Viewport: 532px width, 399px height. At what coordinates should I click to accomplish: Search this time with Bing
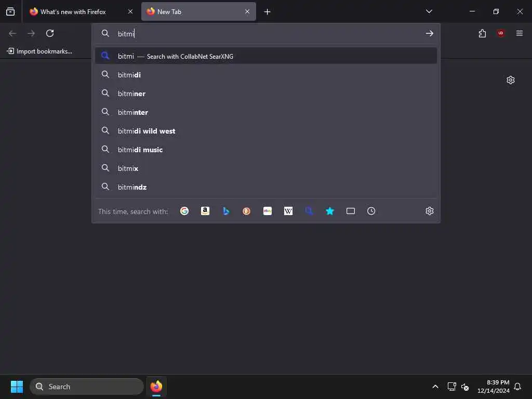(226, 211)
